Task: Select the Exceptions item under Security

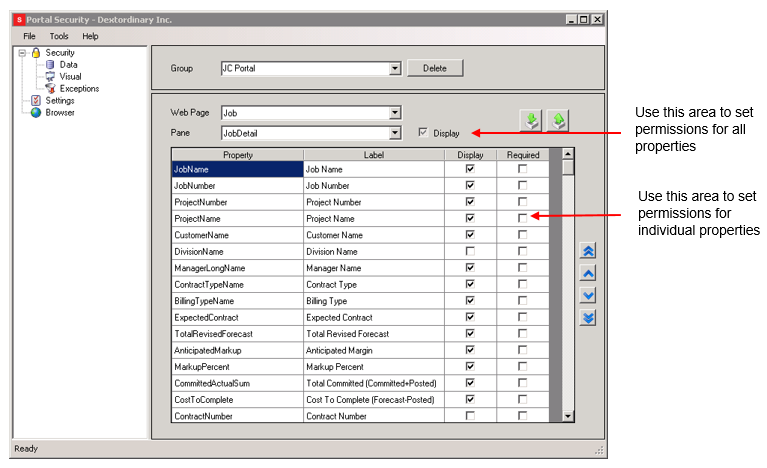Action: tap(79, 89)
